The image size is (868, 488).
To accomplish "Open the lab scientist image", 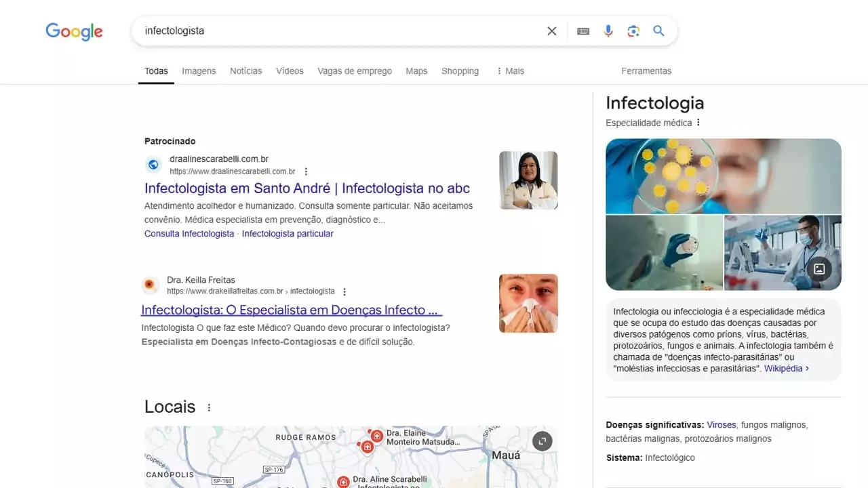I will (x=783, y=253).
